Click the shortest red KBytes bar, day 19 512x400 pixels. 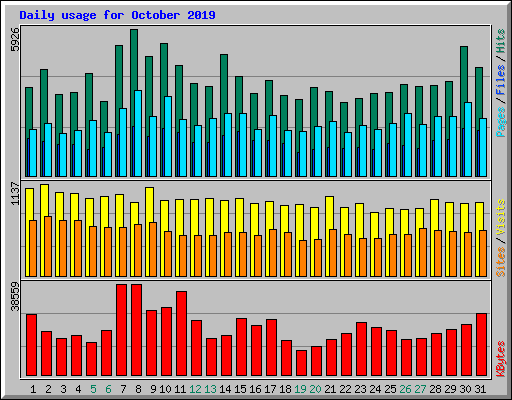click(302, 363)
